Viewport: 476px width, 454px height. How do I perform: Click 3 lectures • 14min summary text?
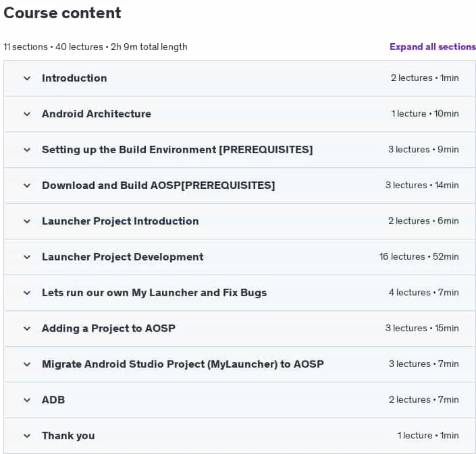click(422, 185)
